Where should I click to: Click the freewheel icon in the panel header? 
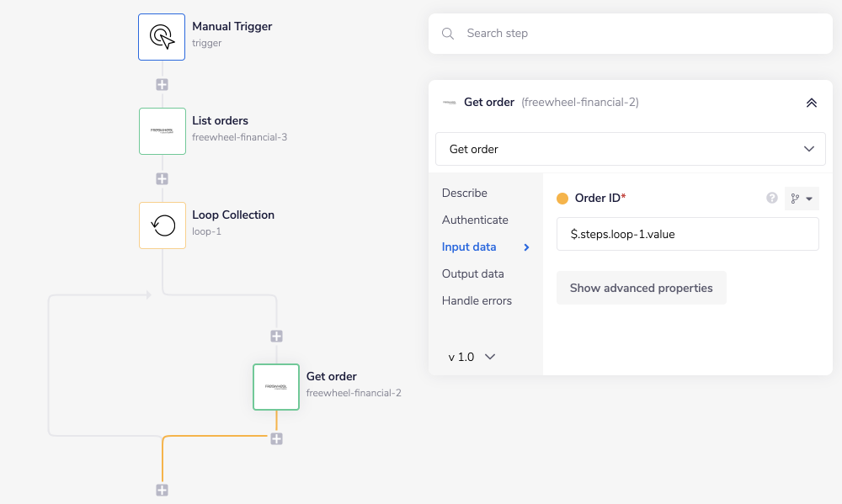450,102
